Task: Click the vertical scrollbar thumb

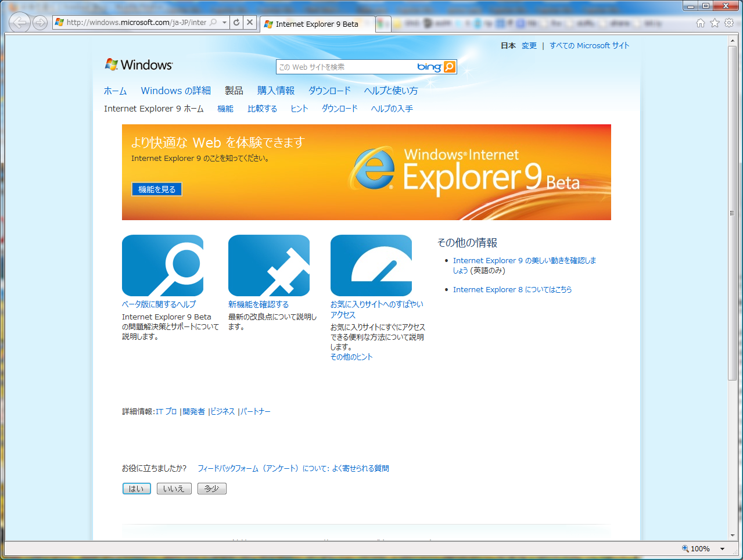Action: (733, 213)
